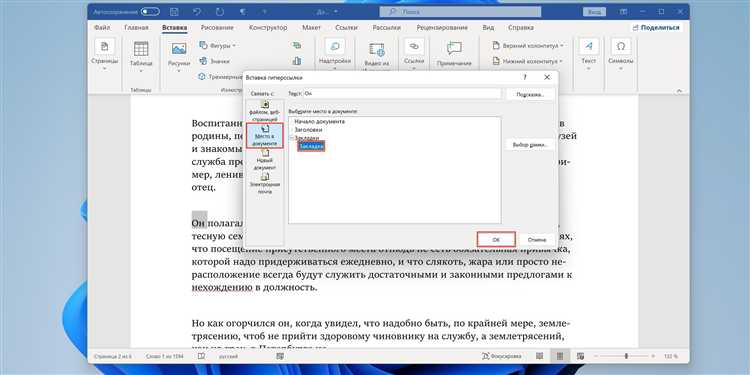Switch to the Вид tab
This screenshot has width=750, height=375.
488,28
